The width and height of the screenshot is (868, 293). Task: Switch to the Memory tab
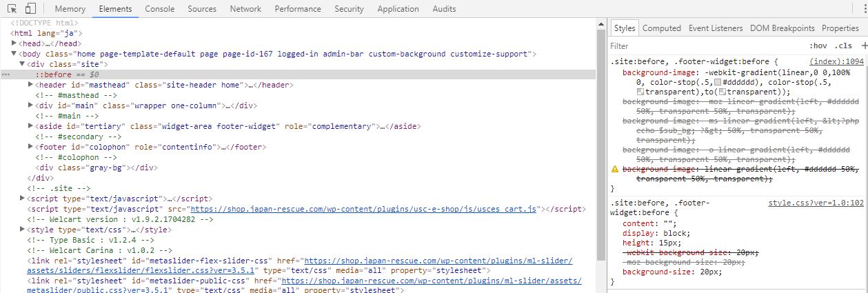coord(70,9)
